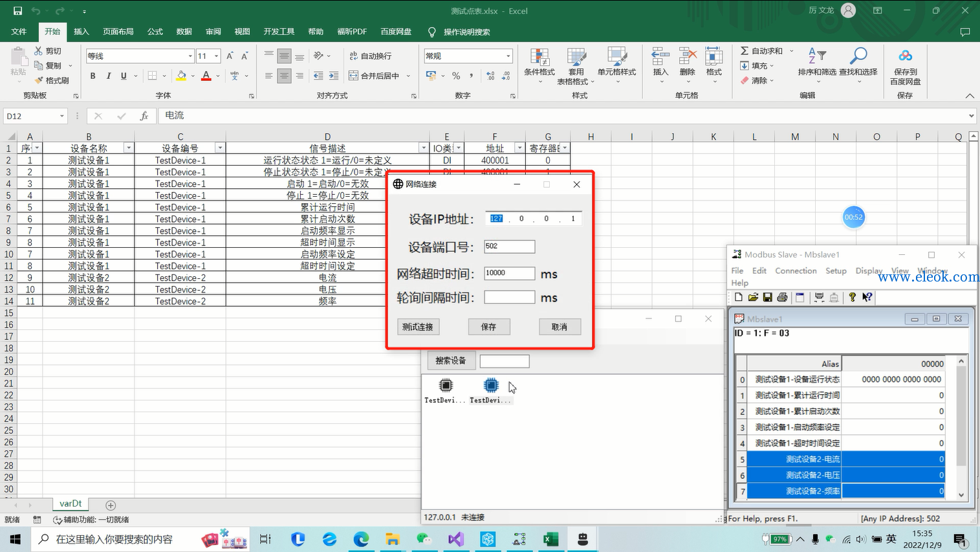Switch to the 插入 ribbon tab
The image size is (980, 552).
click(x=82, y=32)
